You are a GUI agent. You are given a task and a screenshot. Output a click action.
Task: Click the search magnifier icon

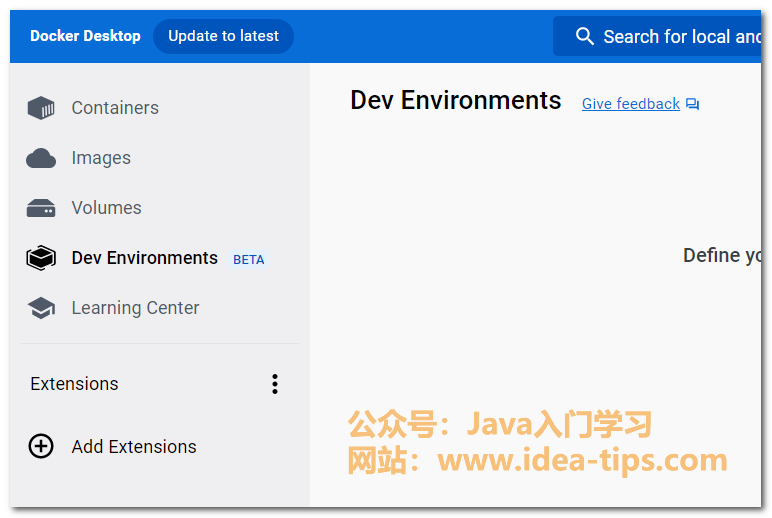click(x=585, y=36)
